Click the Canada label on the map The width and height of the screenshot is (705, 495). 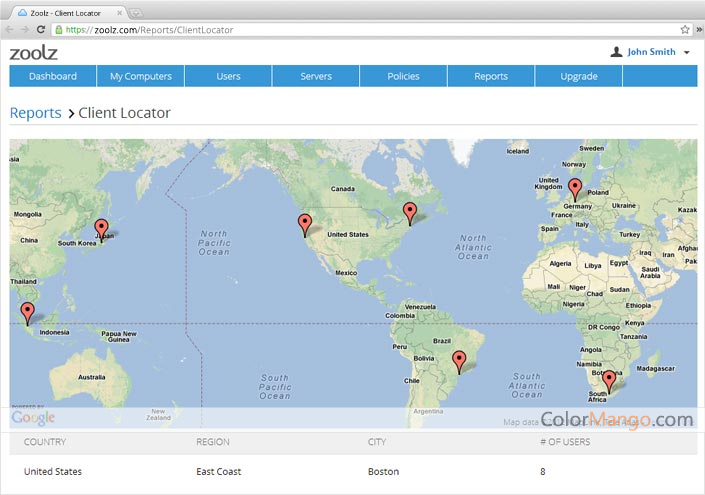click(343, 189)
